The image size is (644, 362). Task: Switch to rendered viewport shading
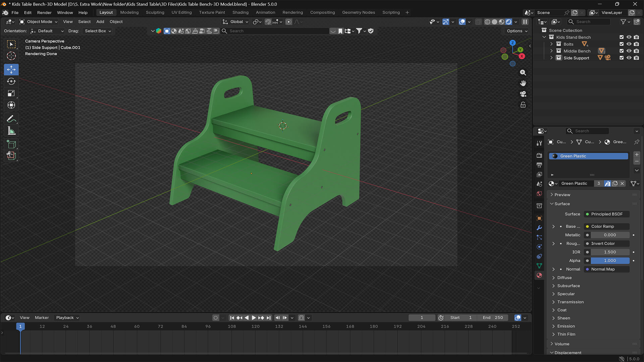[508, 22]
